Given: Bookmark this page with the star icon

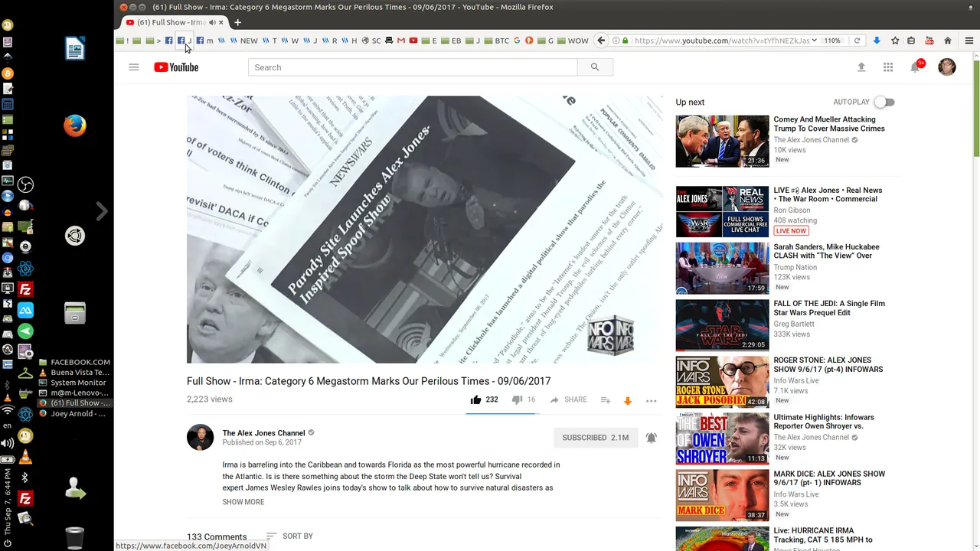Looking at the screenshot, I should (x=895, y=41).
